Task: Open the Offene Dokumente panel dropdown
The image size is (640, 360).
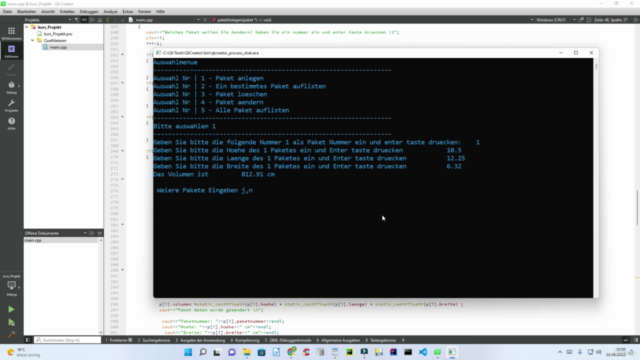Action: pos(85,233)
